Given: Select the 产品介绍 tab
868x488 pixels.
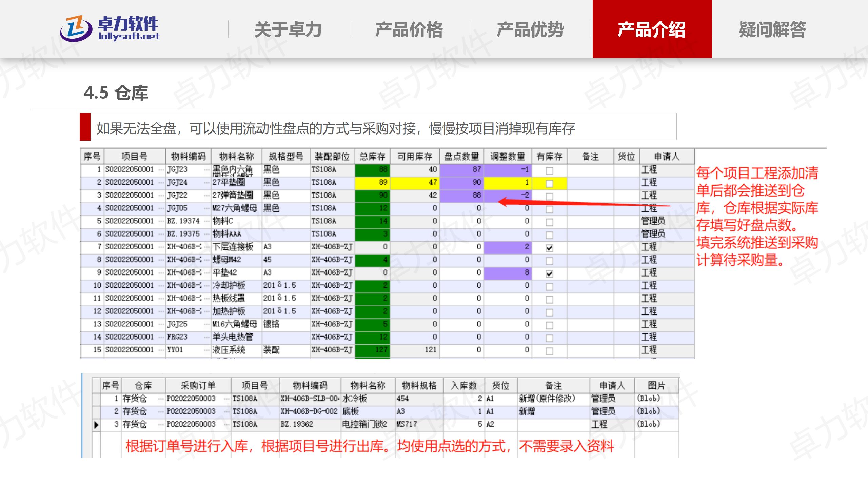Looking at the screenshot, I should click(x=652, y=29).
